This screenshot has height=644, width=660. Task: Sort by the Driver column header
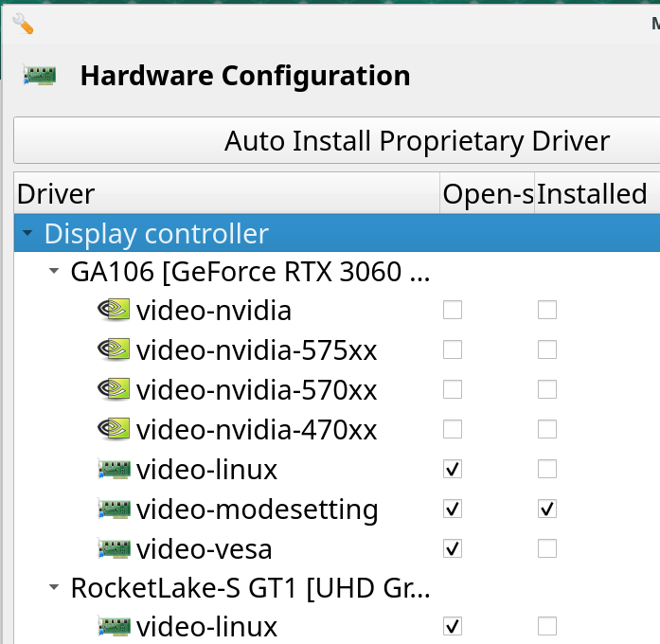(x=227, y=194)
